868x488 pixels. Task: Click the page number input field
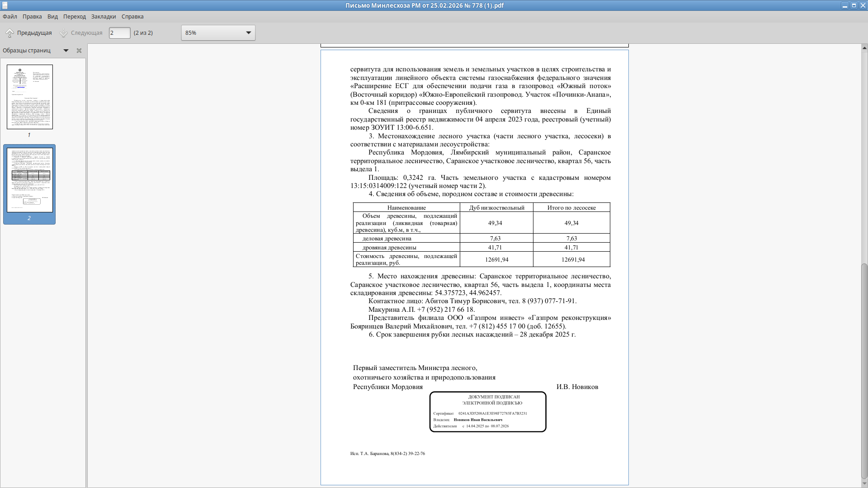point(119,33)
